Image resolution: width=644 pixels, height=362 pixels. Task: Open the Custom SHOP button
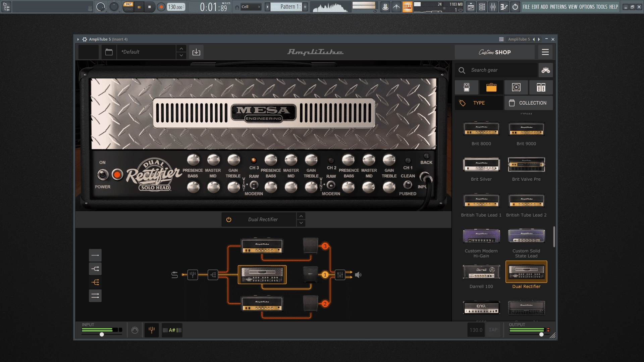[x=495, y=52]
